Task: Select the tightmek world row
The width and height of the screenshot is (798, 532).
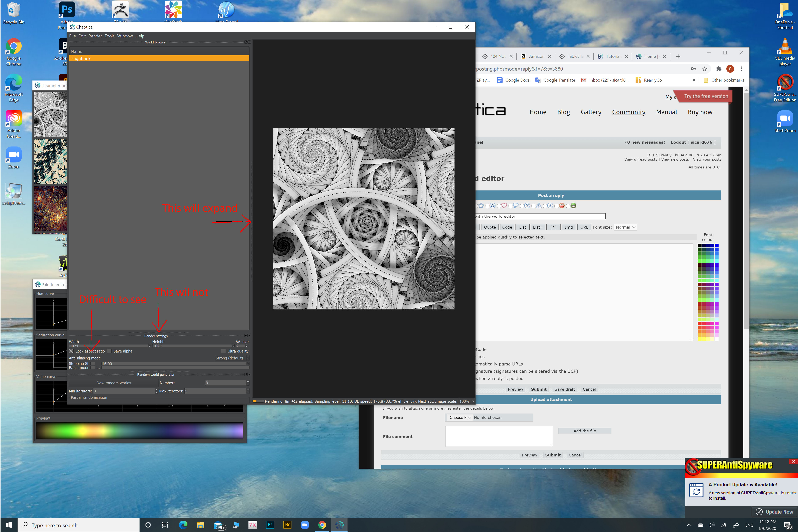Action: pyautogui.click(x=159, y=58)
